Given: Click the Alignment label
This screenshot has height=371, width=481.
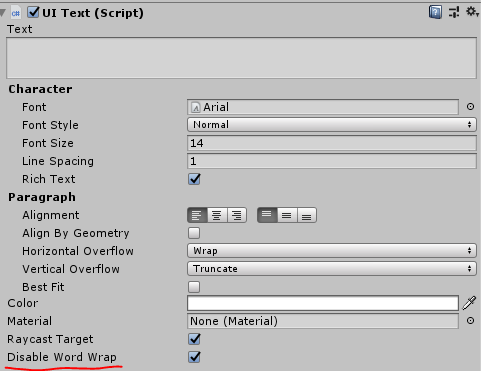Looking at the screenshot, I should click(51, 215).
